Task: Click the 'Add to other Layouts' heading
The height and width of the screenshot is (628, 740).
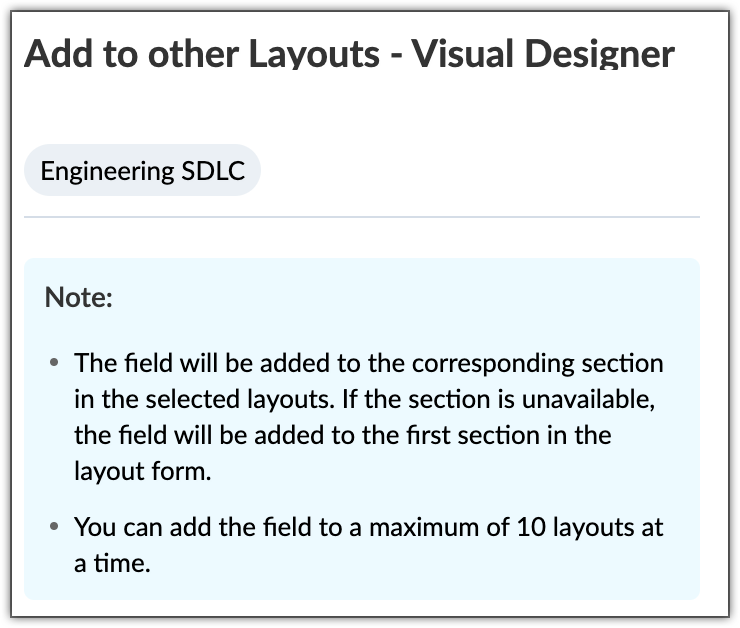Action: pos(200,53)
